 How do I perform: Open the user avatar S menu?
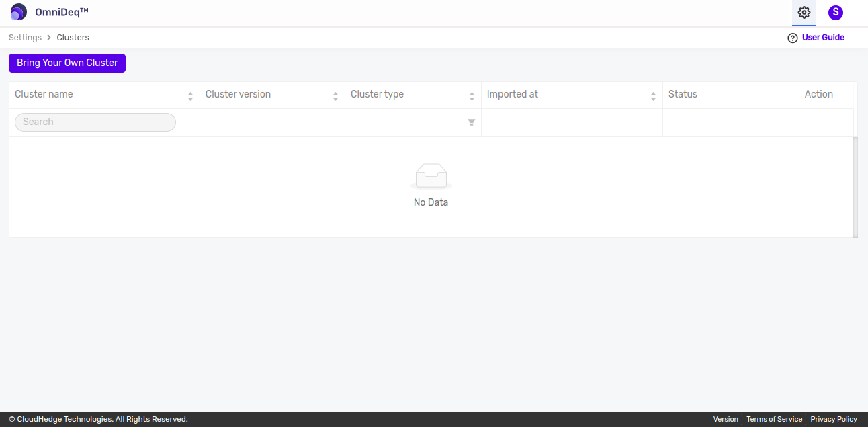point(836,12)
